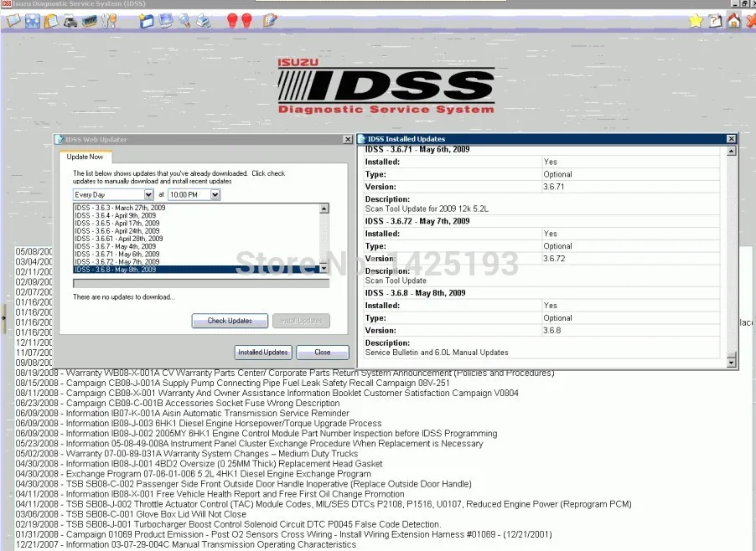Click Close in IDSS Web Updater

323,353
